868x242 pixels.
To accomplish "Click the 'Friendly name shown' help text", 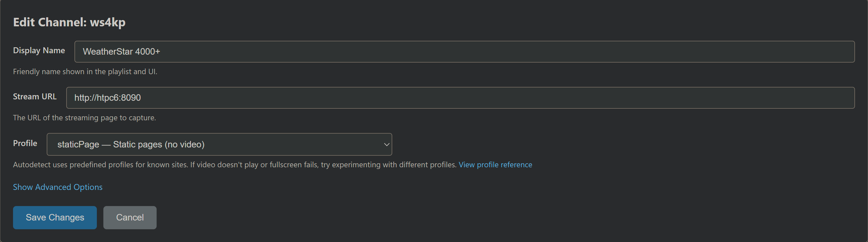I will pos(85,72).
